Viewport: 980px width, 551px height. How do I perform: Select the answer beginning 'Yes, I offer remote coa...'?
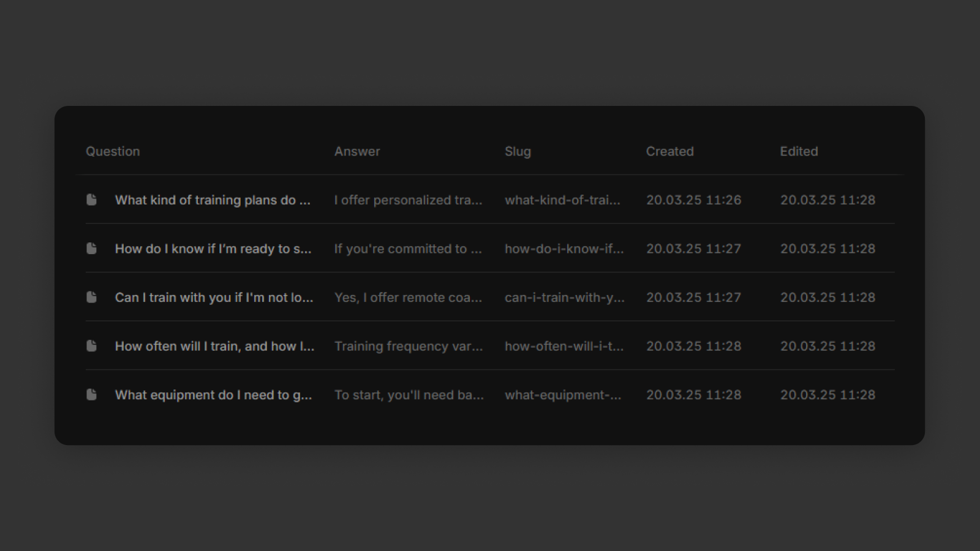pyautogui.click(x=409, y=297)
